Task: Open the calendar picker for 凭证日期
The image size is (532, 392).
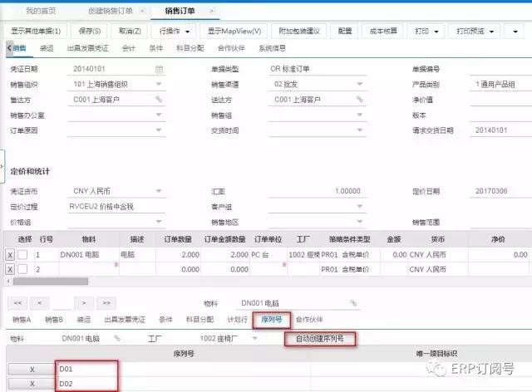Action: (x=159, y=69)
